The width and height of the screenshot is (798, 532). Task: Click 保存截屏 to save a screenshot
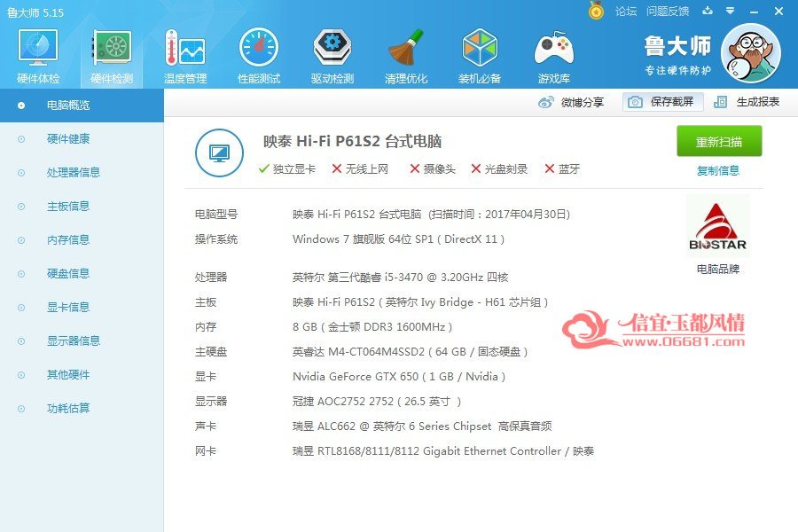pyautogui.click(x=662, y=102)
